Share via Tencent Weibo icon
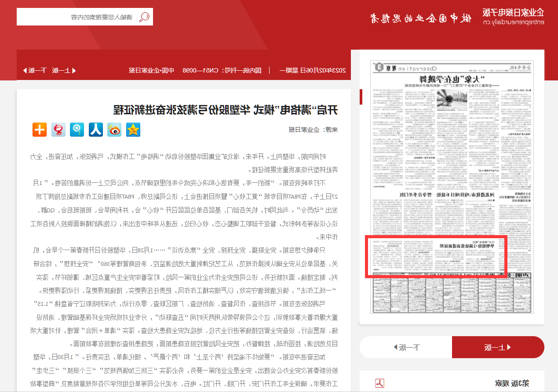Viewport: 558px width, 392px height. [77, 129]
